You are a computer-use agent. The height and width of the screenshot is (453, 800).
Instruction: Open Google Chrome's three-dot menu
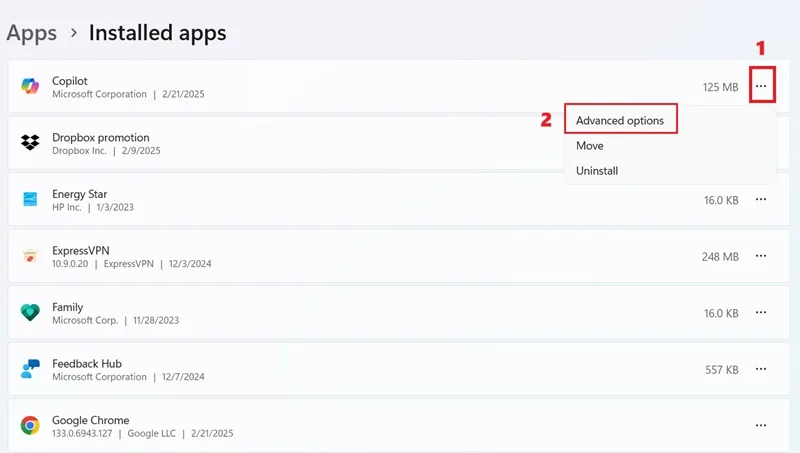(x=761, y=425)
